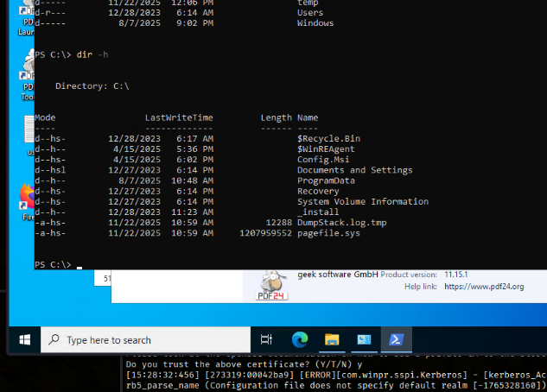Screen dimensions: 547x392
Task: Open the https://www.pdf24.org help link
Action: 484,287
